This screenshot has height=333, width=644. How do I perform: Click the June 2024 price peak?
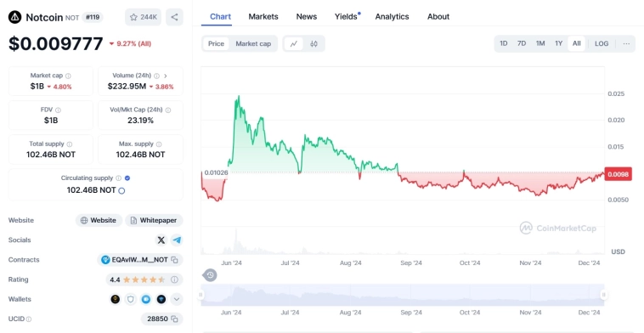(238, 96)
